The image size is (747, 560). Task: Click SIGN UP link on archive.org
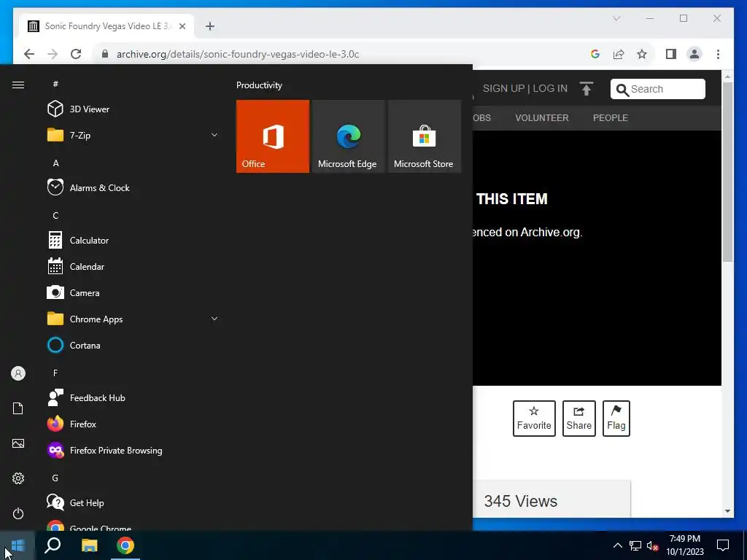(503, 88)
